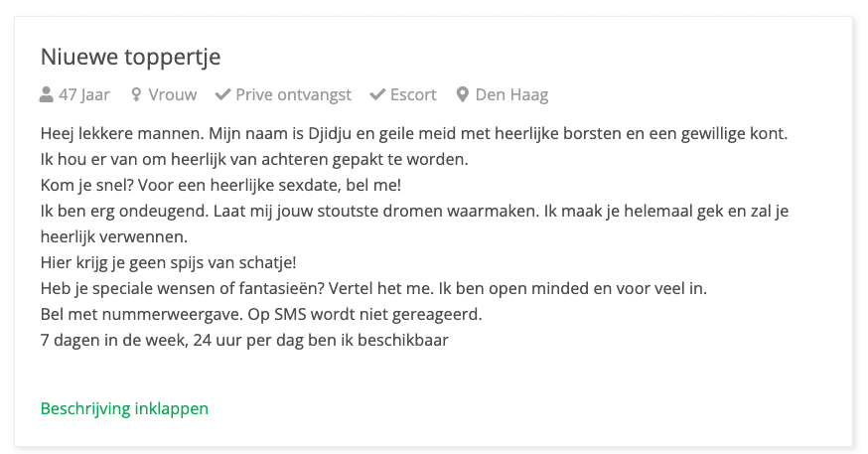This screenshot has height=454, width=868.
Task: Click the female gender symbol icon
Action: click(x=136, y=94)
